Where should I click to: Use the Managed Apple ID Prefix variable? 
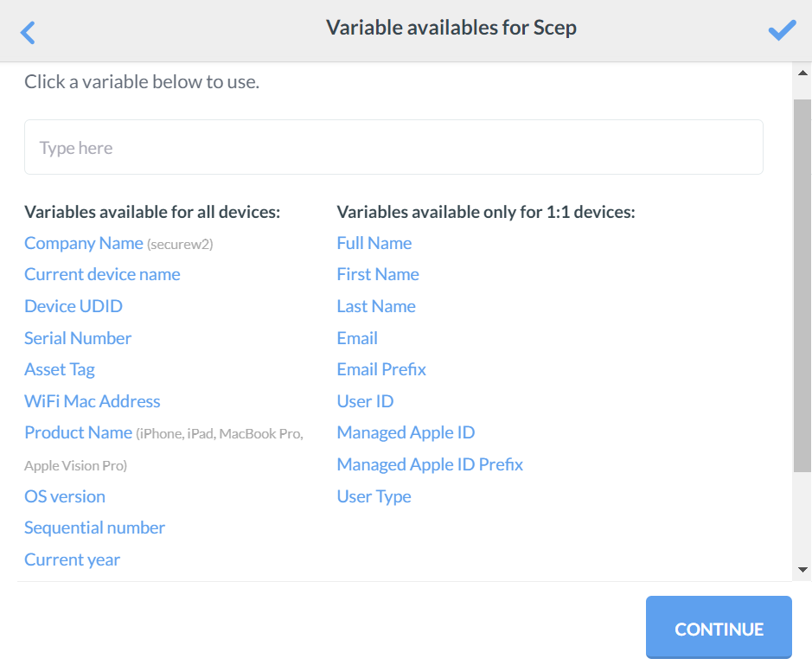(x=430, y=464)
